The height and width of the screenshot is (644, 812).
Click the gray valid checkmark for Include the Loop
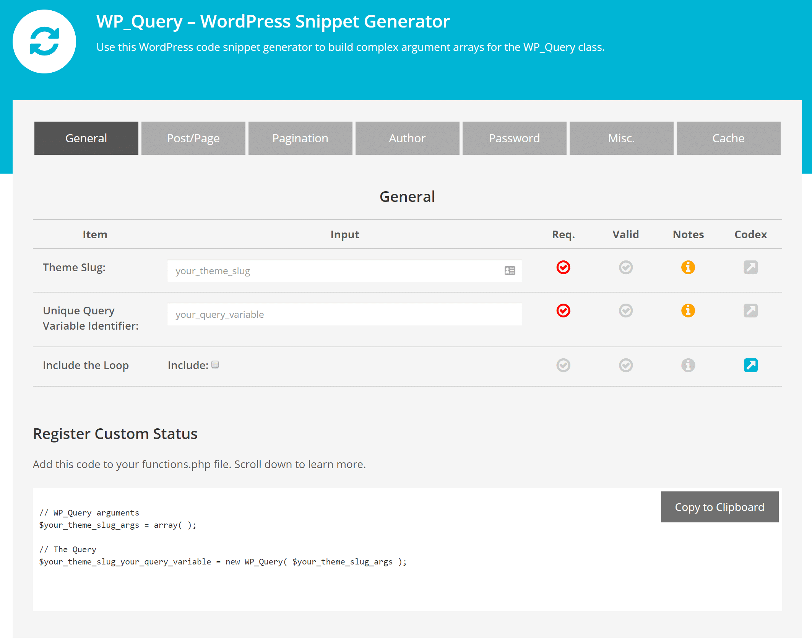(624, 365)
